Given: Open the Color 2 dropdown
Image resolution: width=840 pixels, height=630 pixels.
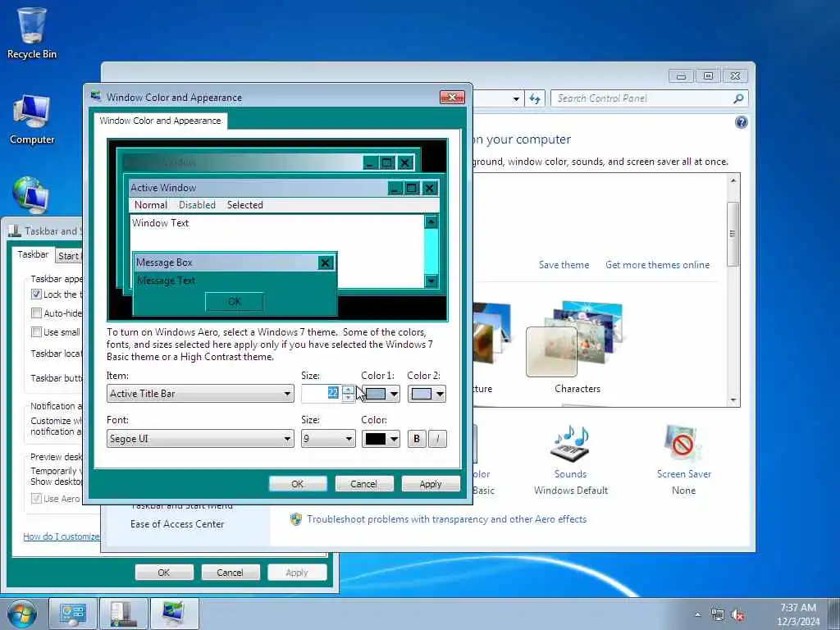Looking at the screenshot, I should [427, 394].
